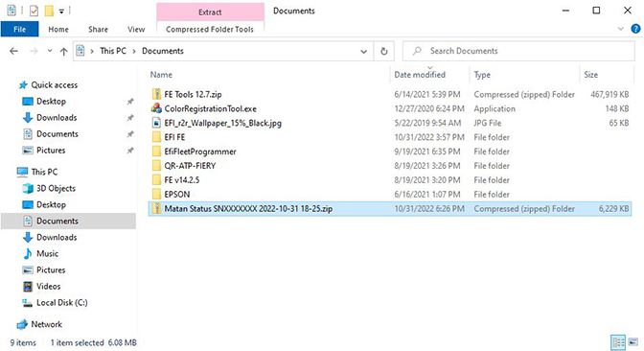644x351 pixels.
Task: Expand the chevron after This PC breadcrumb
Action: pyautogui.click(x=134, y=51)
